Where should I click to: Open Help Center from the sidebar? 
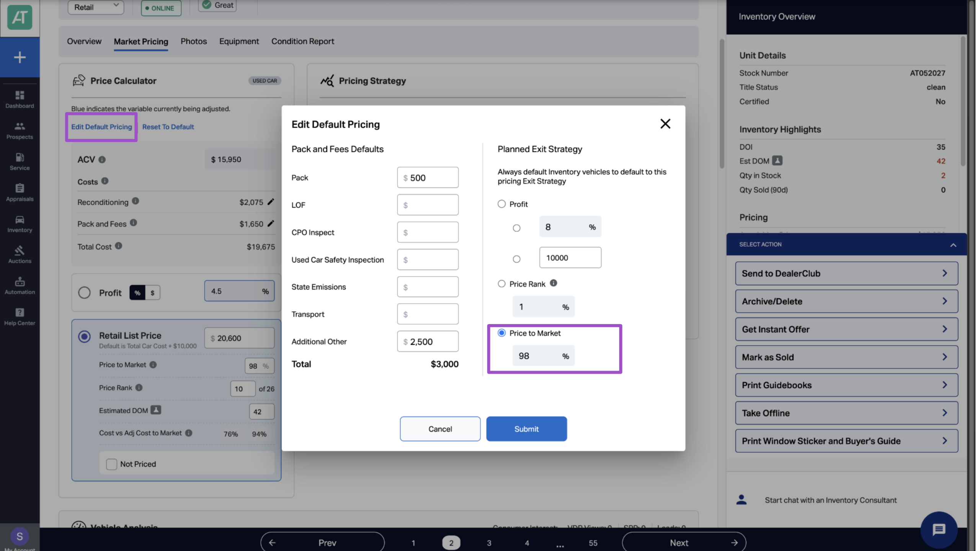20,316
